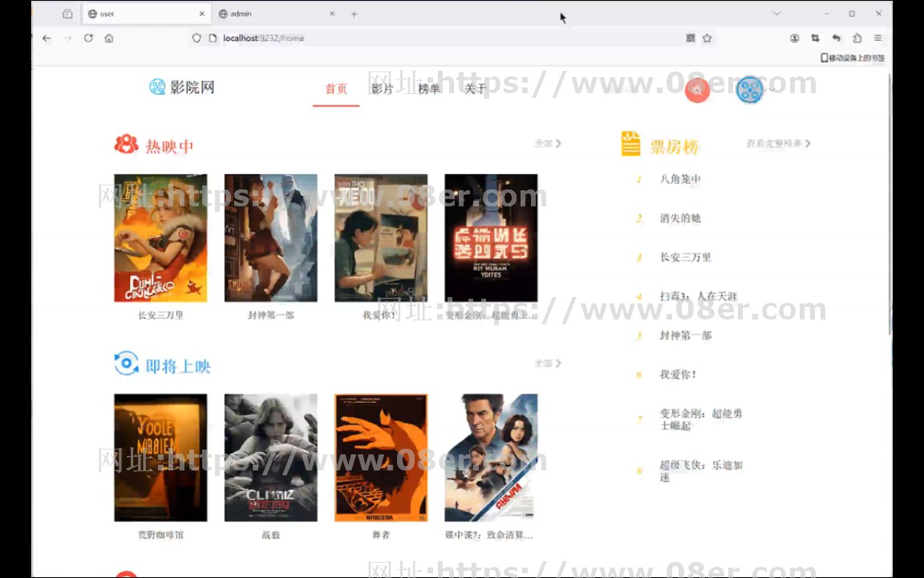Select the 关于 nav tab

tap(476, 89)
